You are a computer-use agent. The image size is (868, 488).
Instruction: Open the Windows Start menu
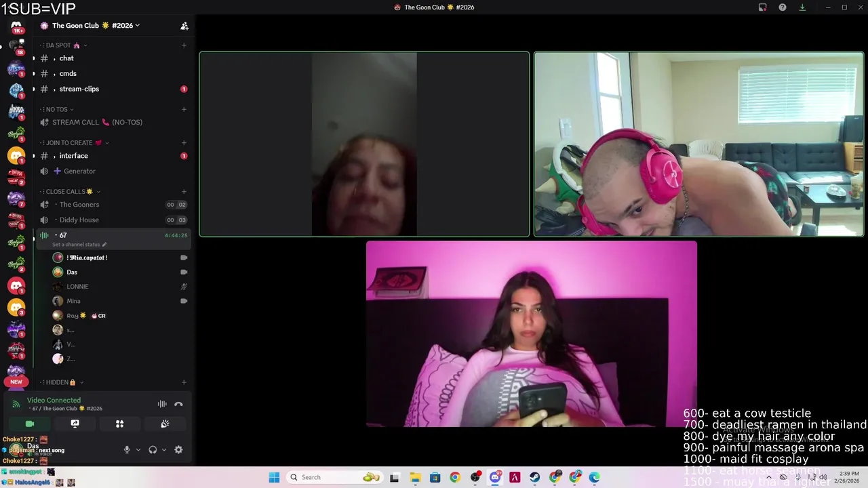[274, 477]
